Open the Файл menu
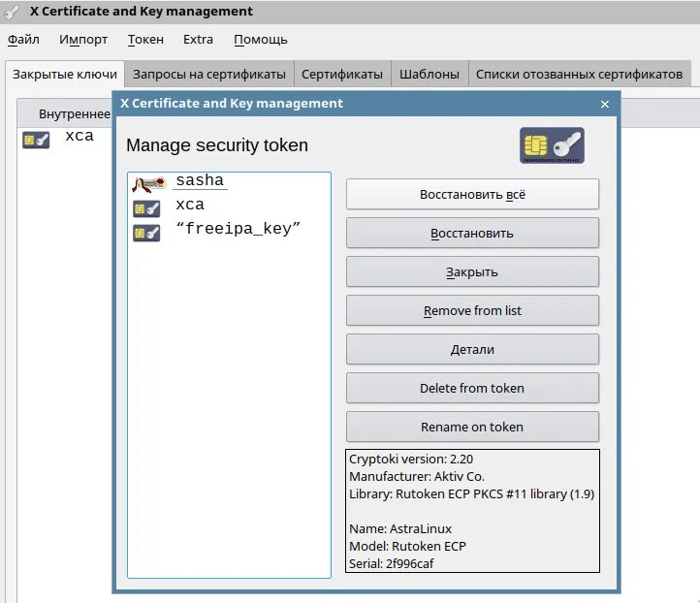Viewport: 700px width, 603px height. point(23,40)
